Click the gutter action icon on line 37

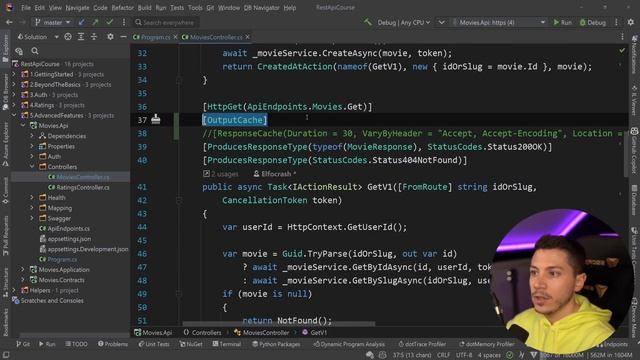click(156, 119)
